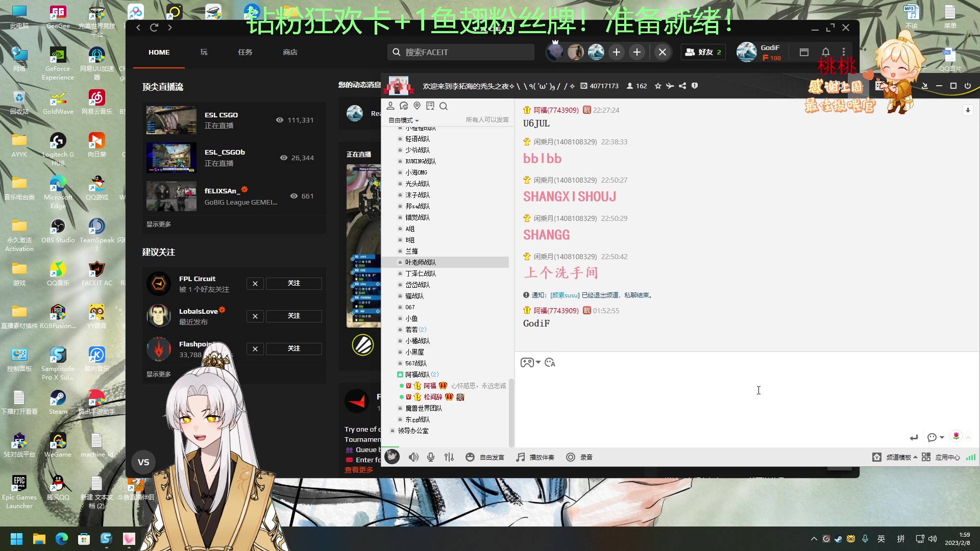Expand 频道模板 channel template menu
This screenshot has height=551, width=980.
click(x=895, y=457)
